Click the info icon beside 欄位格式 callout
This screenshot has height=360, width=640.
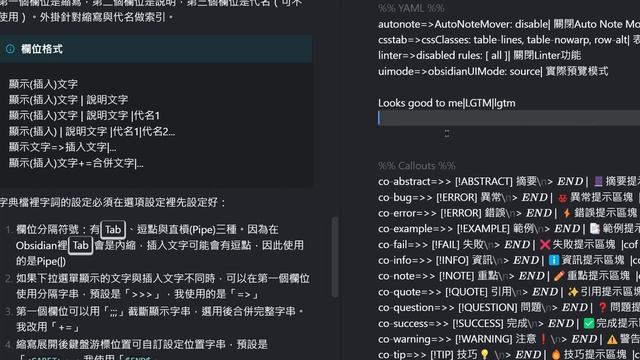pos(10,49)
